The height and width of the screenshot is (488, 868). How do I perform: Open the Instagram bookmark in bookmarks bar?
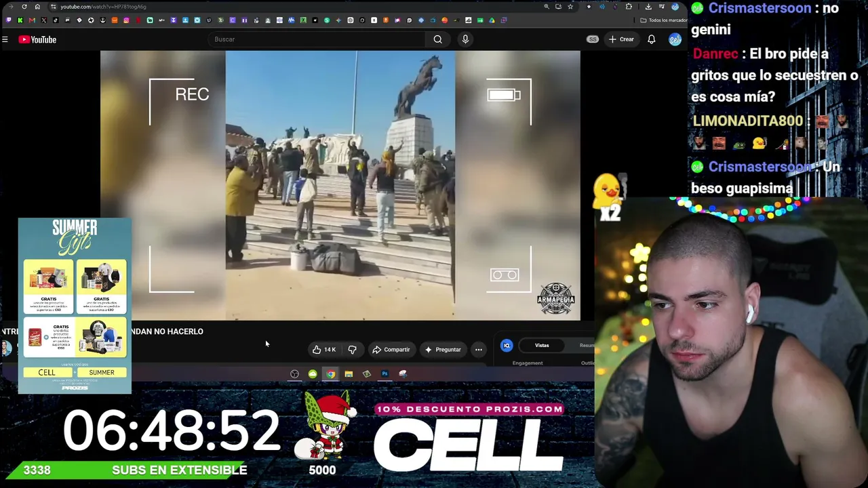(126, 20)
